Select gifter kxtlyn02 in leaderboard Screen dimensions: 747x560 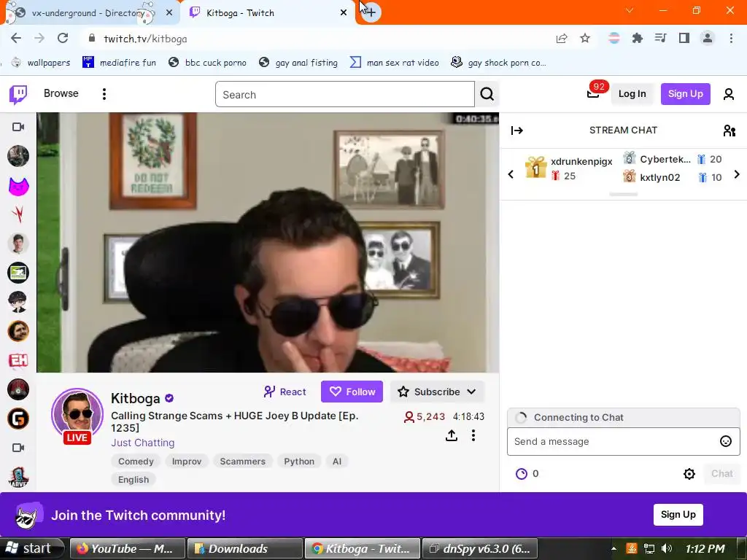659,178
